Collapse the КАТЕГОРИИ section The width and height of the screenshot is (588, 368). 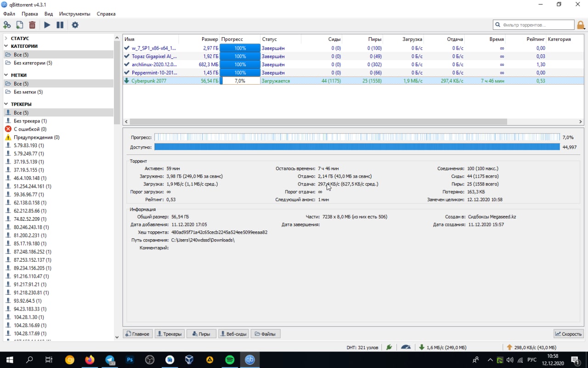[x=6, y=46]
